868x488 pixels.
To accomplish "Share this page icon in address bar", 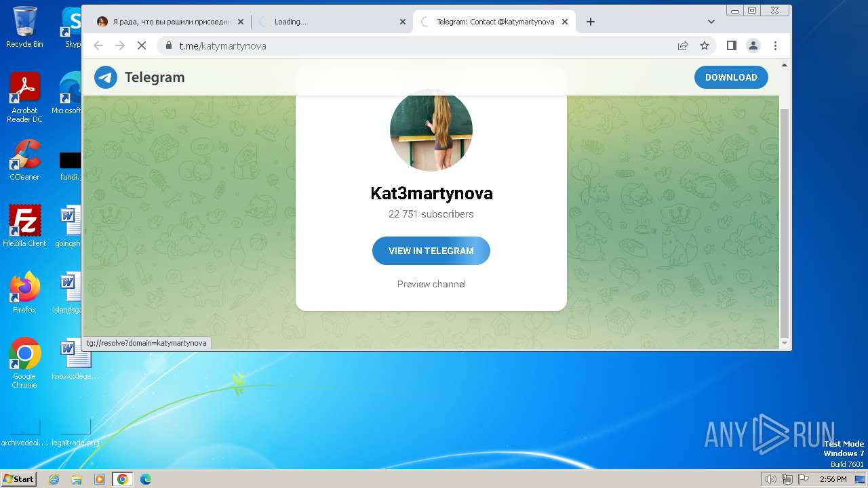I will pyautogui.click(x=683, y=45).
